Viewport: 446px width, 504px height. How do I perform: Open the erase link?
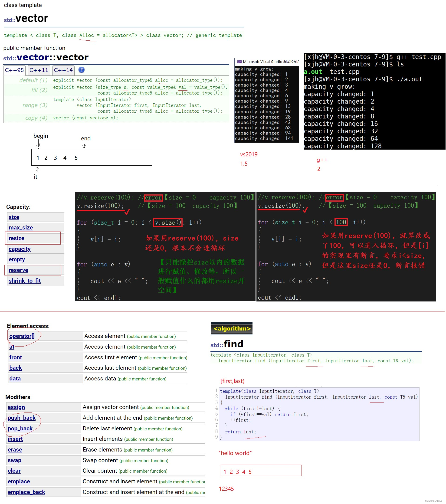(x=15, y=449)
